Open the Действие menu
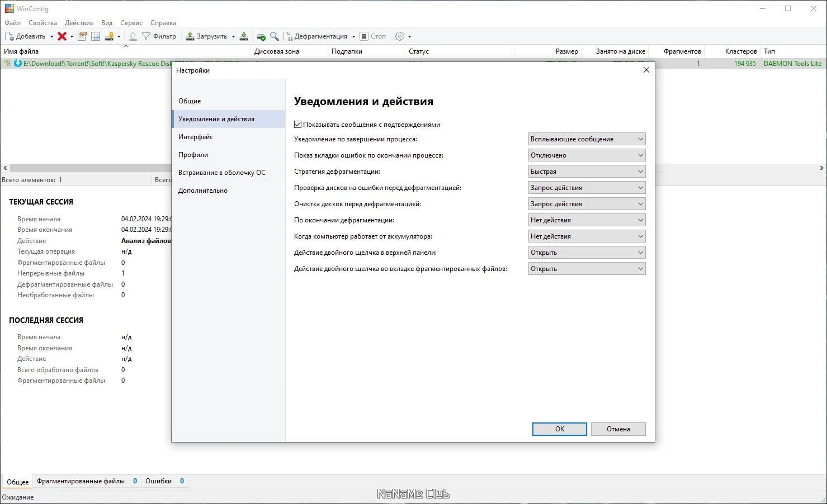 coord(79,23)
